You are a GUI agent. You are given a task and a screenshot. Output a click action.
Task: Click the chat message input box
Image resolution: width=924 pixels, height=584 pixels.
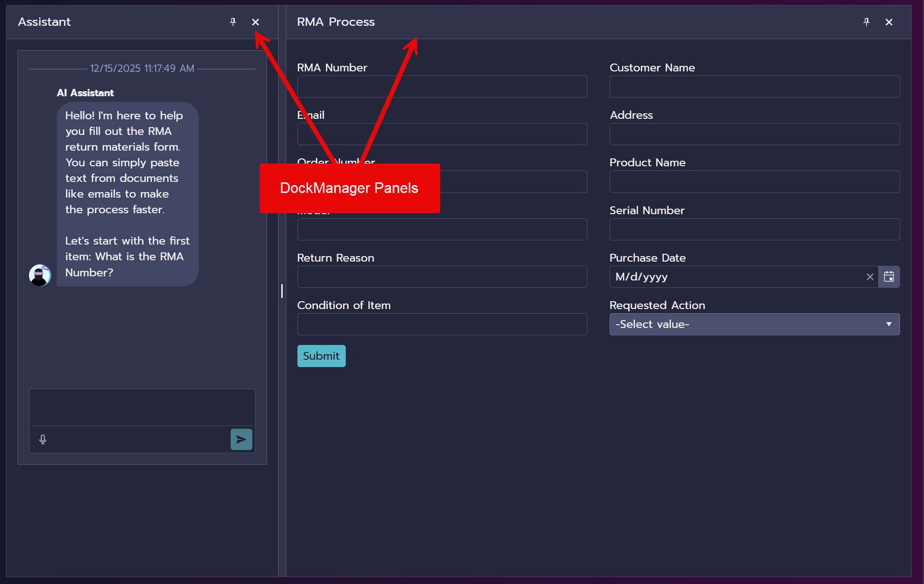point(141,407)
